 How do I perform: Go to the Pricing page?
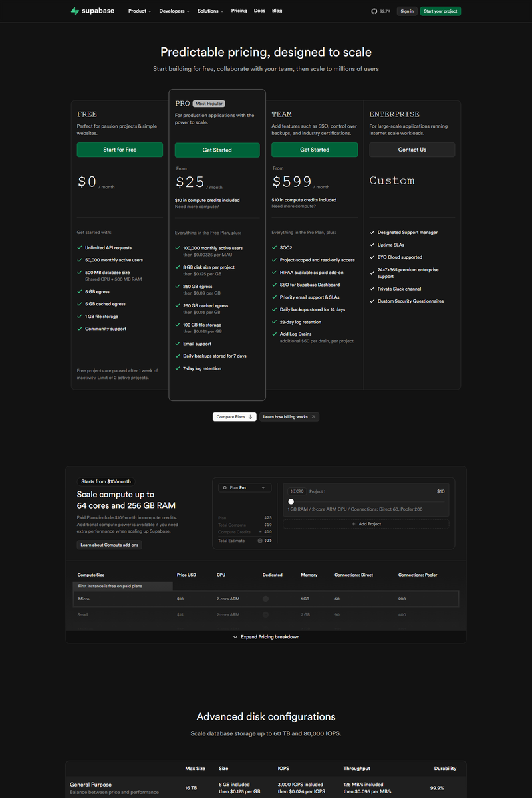(x=239, y=11)
